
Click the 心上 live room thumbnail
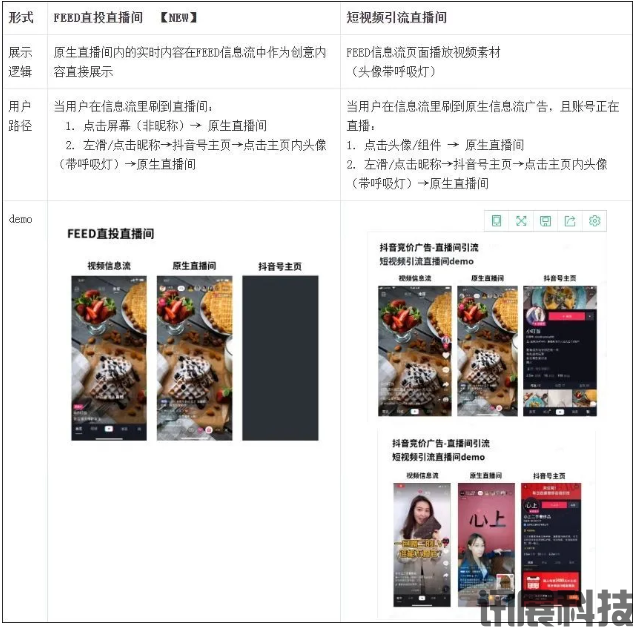click(486, 544)
